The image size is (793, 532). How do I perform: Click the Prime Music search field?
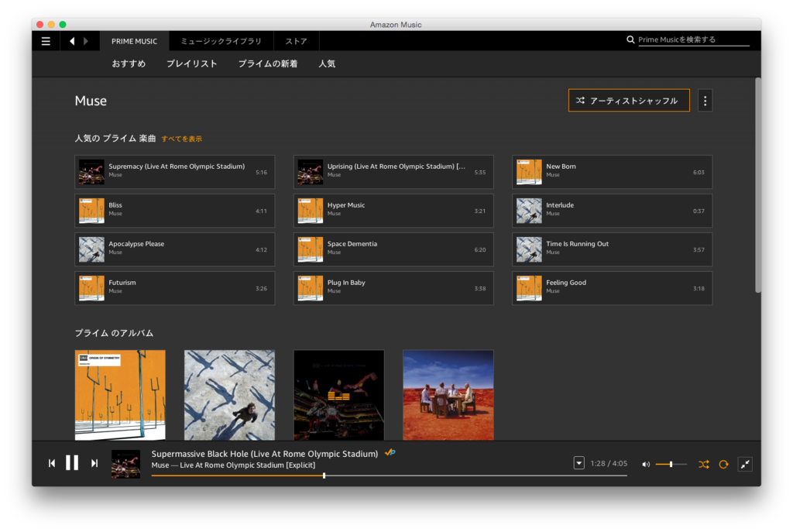point(693,39)
